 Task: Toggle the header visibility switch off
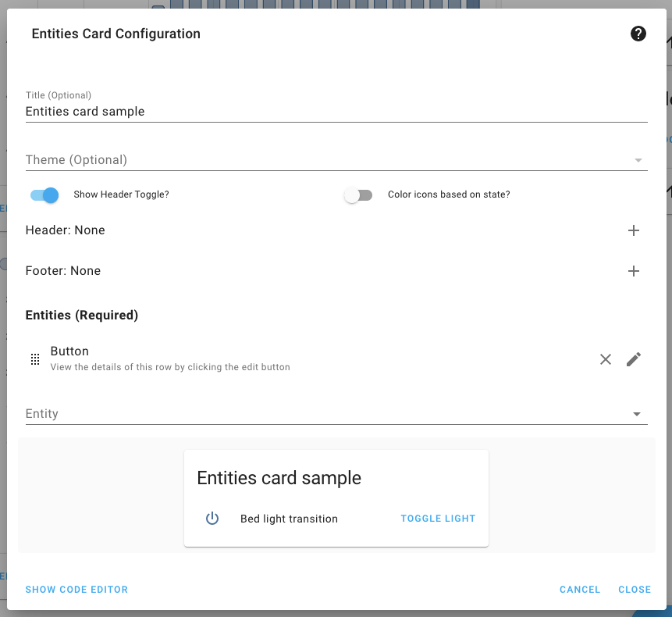click(44, 194)
